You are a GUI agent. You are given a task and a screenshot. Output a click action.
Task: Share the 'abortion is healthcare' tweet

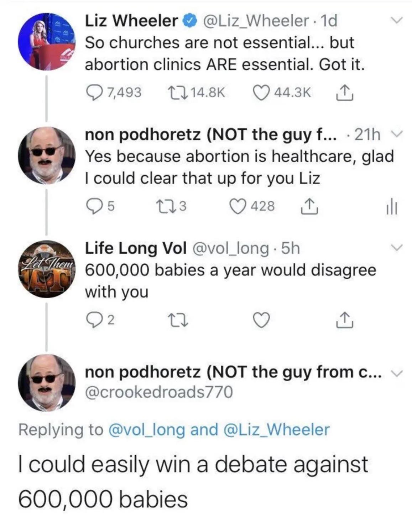tap(309, 206)
